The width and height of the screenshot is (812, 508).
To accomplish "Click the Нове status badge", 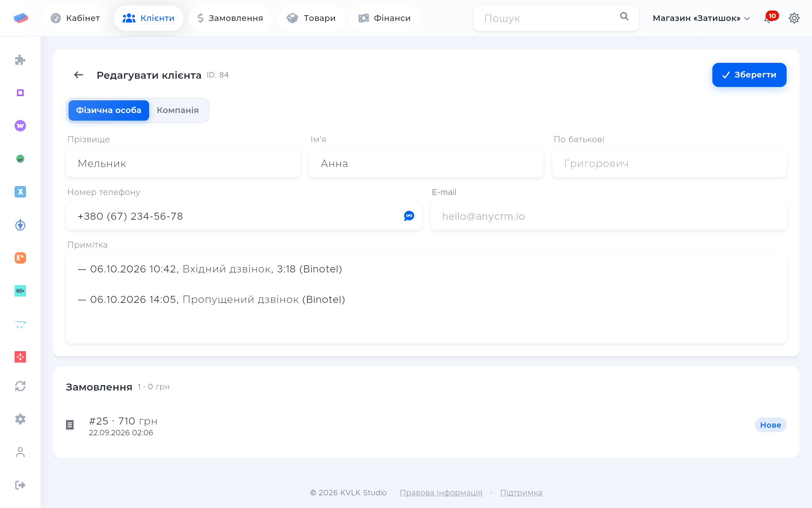I will pyautogui.click(x=770, y=425).
